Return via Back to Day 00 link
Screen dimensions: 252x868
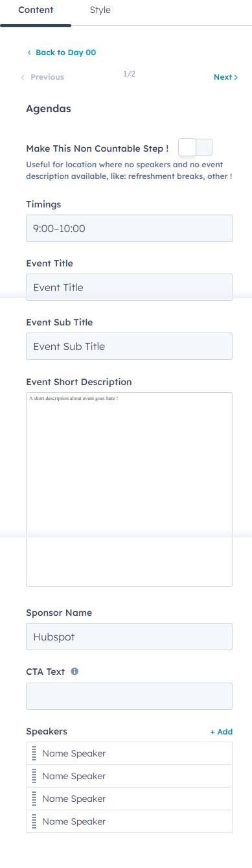pyautogui.click(x=65, y=53)
